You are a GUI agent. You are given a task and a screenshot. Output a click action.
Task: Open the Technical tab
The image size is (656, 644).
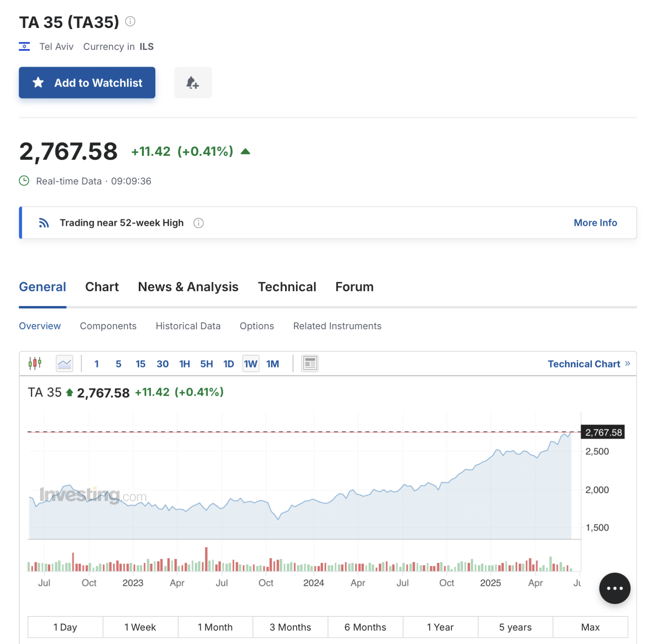click(287, 287)
